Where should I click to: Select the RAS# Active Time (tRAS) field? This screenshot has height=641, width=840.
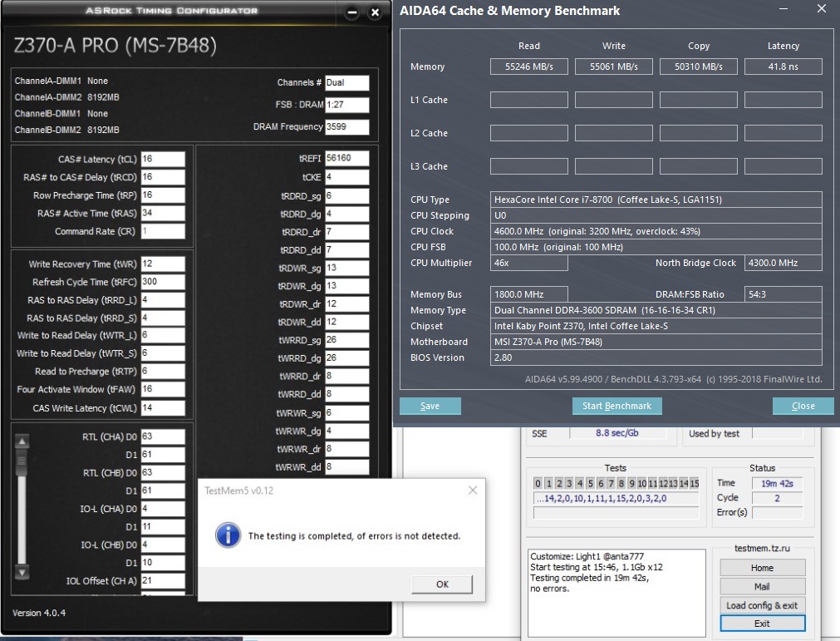[x=163, y=214]
